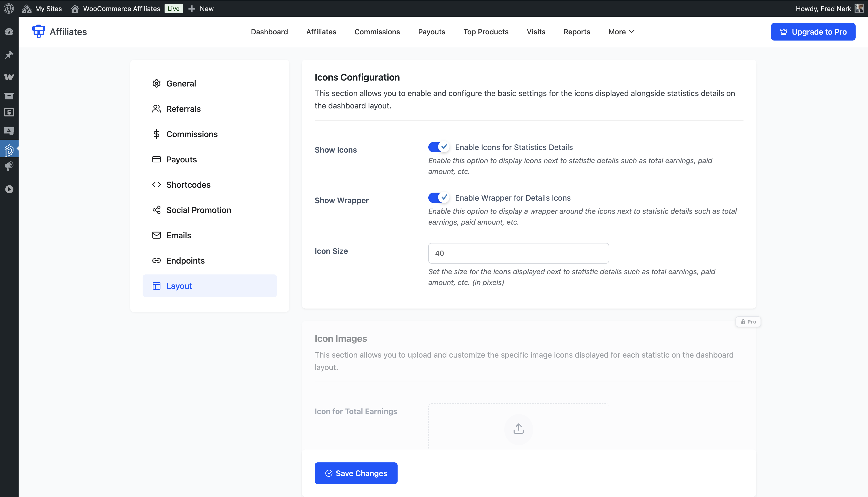
Task: Open the My Sites menu
Action: 42,9
